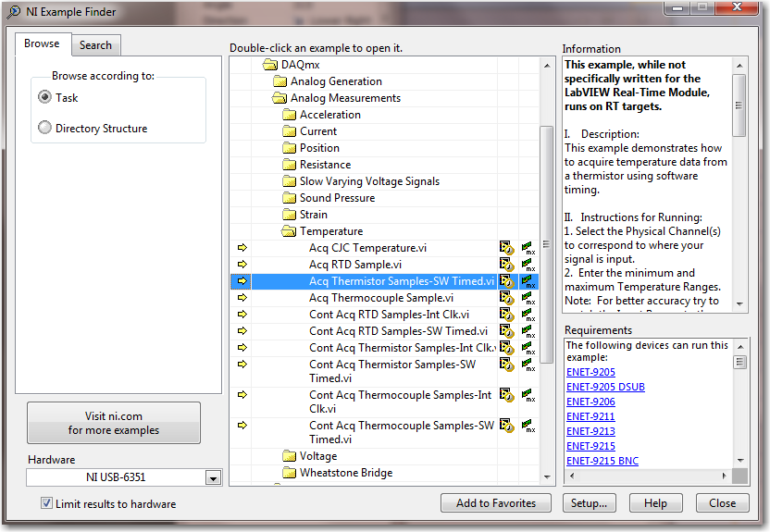Image resolution: width=770 pixels, height=532 pixels.
Task: Open the ENET-9215 device link
Action: coord(590,446)
